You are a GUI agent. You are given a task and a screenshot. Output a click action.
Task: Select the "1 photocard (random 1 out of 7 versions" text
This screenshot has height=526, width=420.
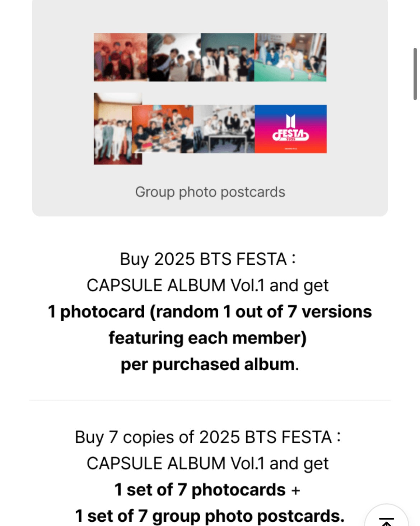pyautogui.click(x=210, y=312)
